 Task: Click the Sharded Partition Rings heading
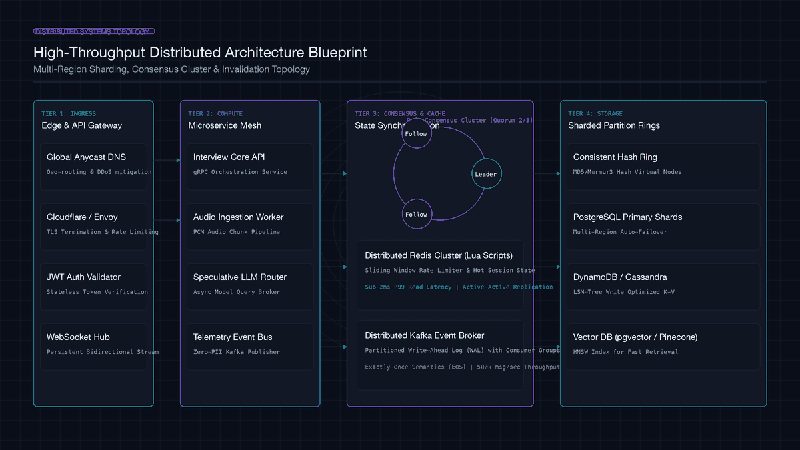point(614,126)
